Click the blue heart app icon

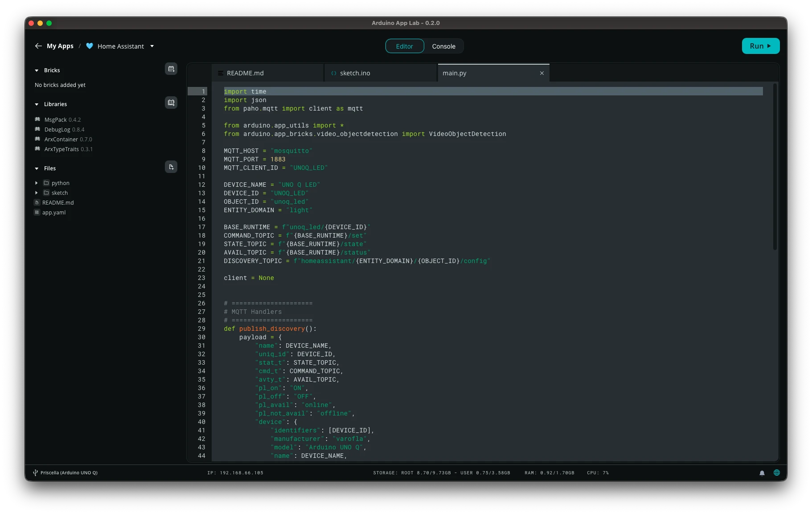(90, 46)
